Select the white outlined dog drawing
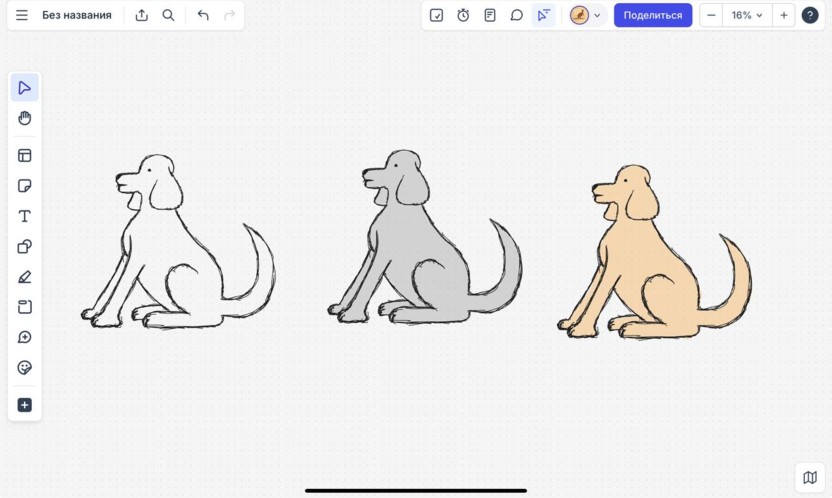 pyautogui.click(x=178, y=242)
